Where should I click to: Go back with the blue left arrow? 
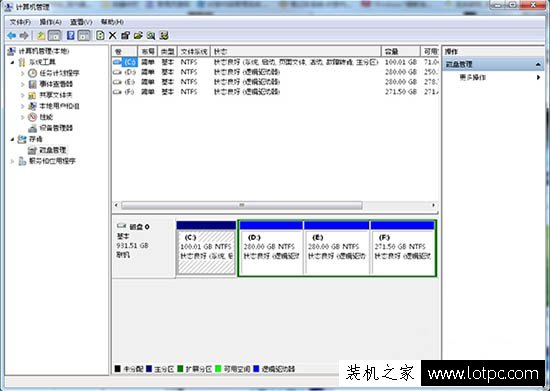(x=12, y=35)
